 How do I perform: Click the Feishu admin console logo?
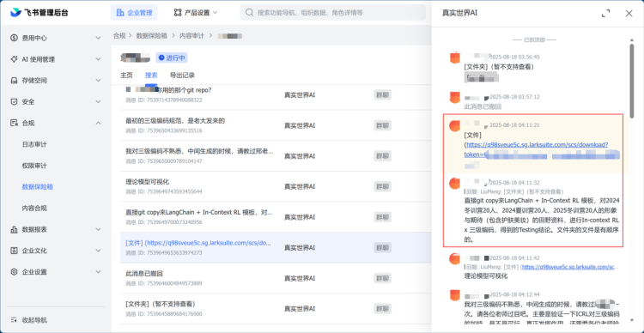pos(39,13)
